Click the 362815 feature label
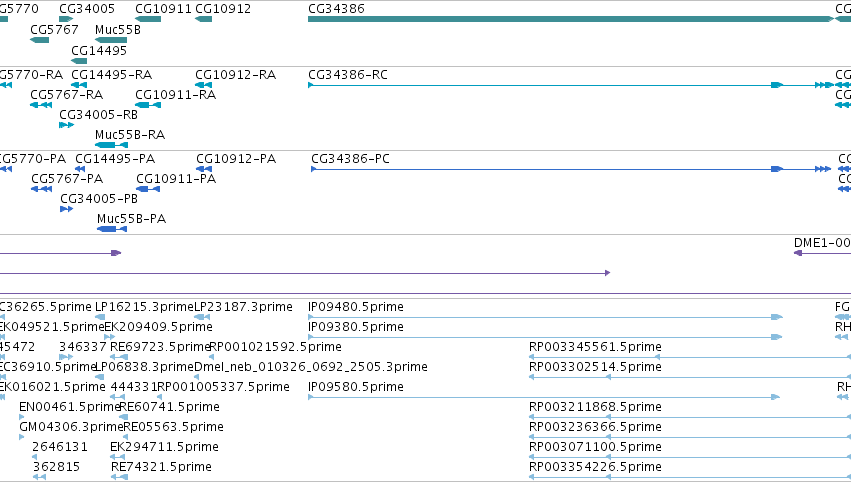This screenshot has height=482, width=851. [x=56, y=467]
